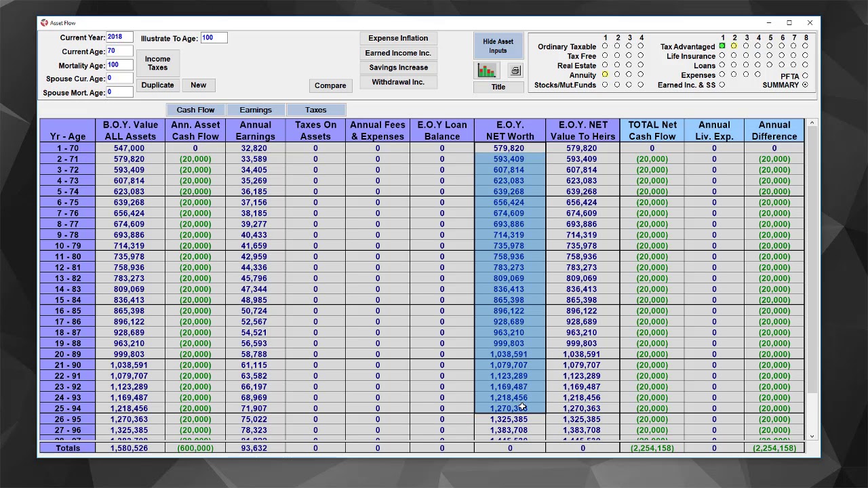Viewport: 868px width, 488px height.
Task: Select Ordinary Taxable radio button 1
Action: [605, 47]
